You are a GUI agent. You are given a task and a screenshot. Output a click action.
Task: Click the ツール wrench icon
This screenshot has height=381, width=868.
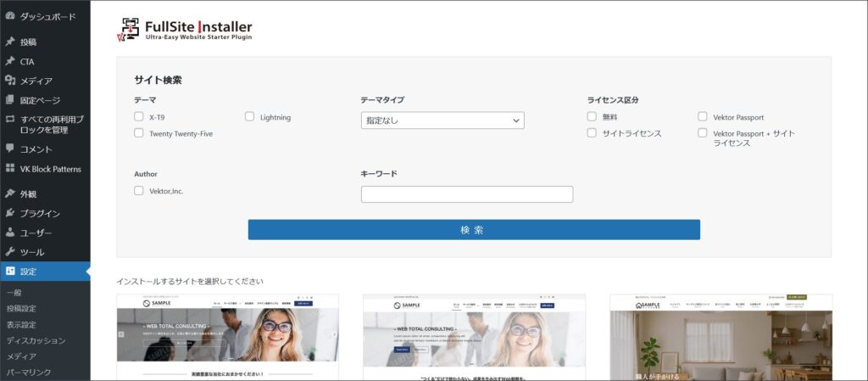coord(10,252)
